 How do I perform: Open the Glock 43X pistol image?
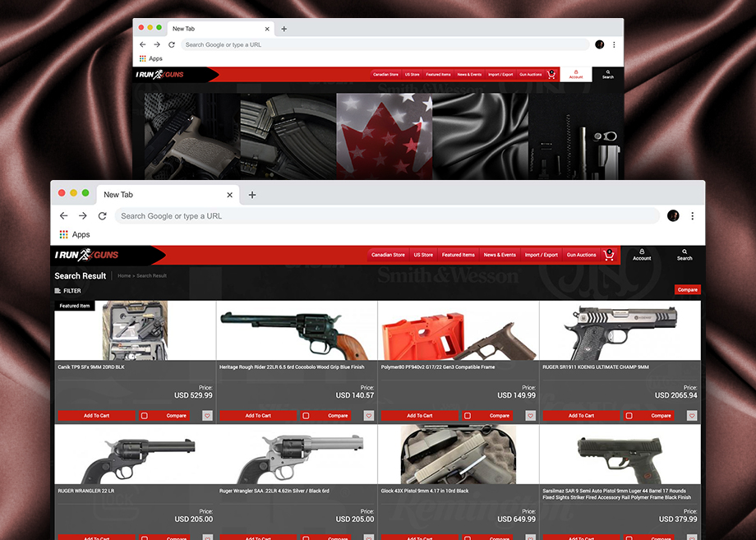(x=458, y=455)
